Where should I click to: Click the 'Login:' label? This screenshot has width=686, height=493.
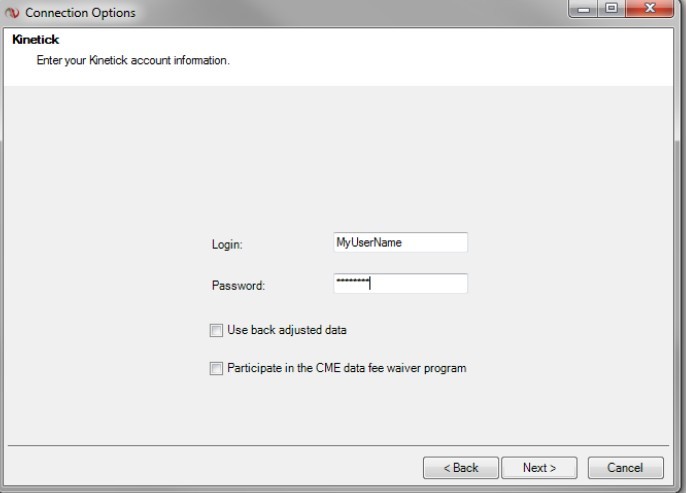[x=227, y=245]
